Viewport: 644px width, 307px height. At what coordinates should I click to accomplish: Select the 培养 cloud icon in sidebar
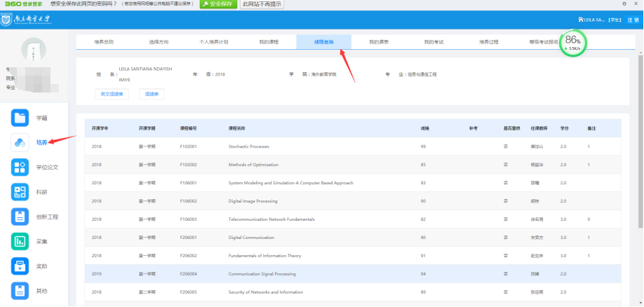pyautogui.click(x=20, y=142)
